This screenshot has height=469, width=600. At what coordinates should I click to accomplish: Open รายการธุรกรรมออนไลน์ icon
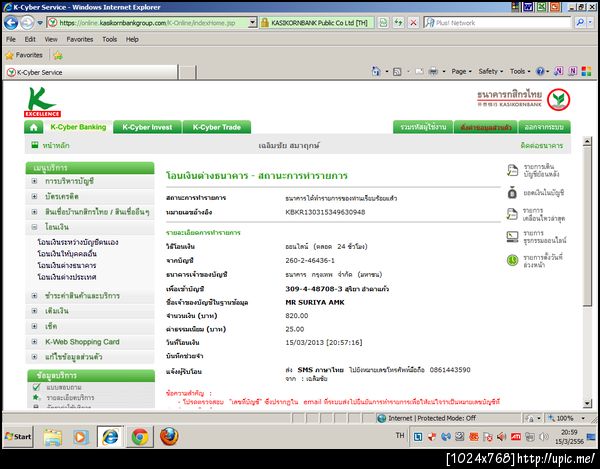[512, 237]
